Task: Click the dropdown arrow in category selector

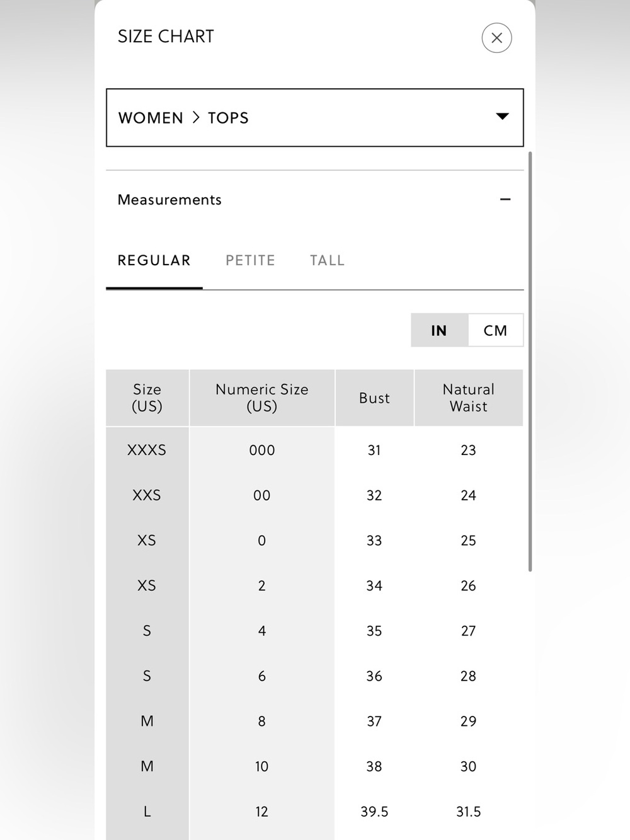Action: pos(502,117)
